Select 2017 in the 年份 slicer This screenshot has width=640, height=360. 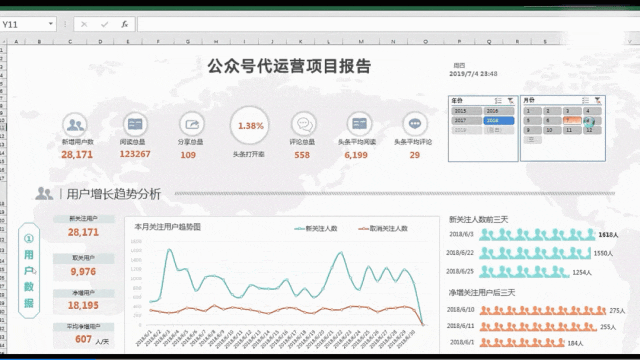point(467,120)
